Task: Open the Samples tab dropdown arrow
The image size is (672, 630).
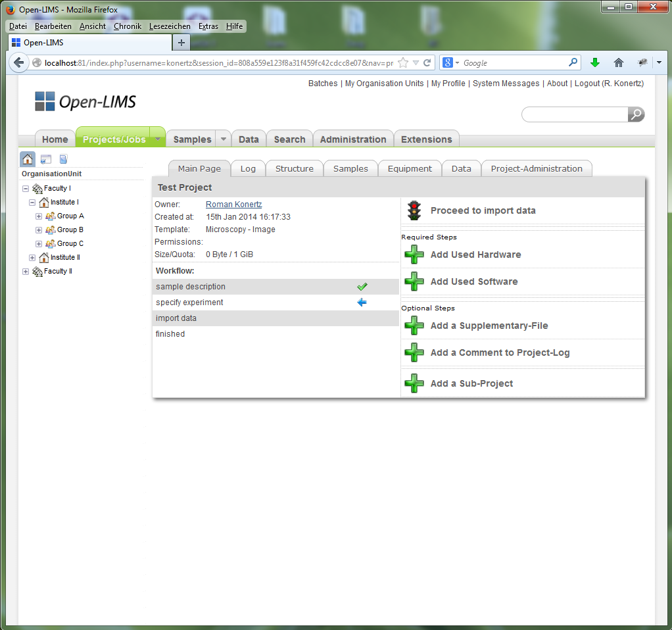Action: [223, 139]
